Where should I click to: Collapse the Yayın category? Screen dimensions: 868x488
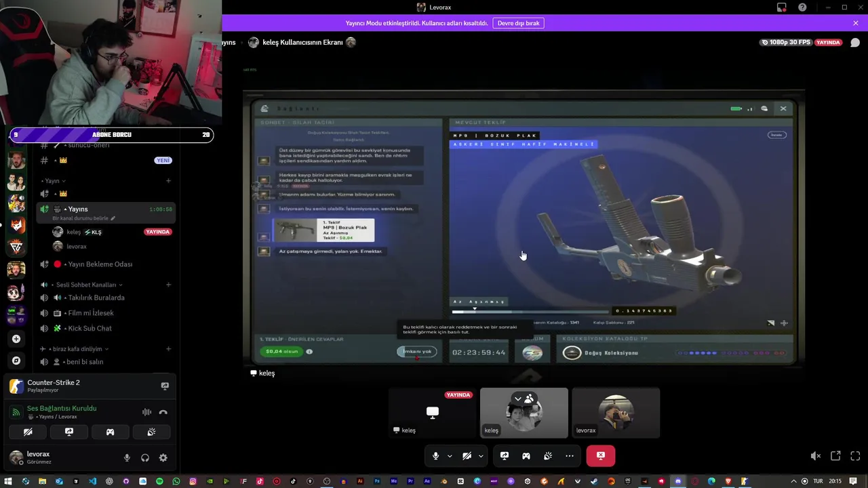tap(54, 181)
